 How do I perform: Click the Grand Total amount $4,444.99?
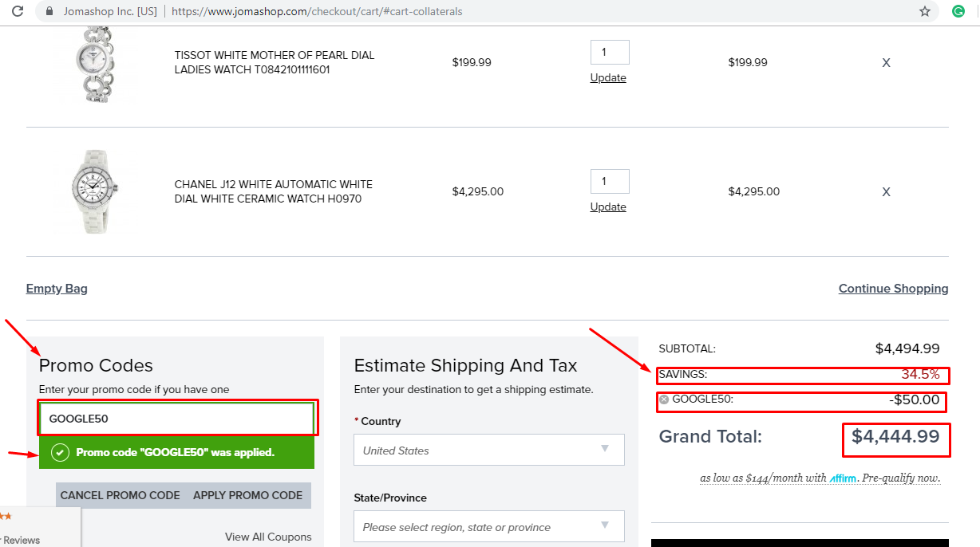coord(895,436)
